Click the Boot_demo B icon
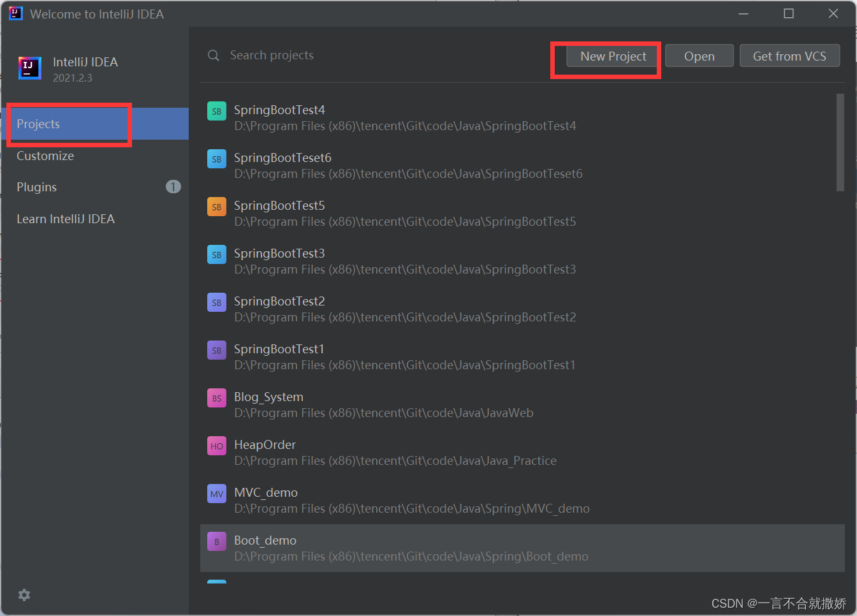The image size is (857, 616). pyautogui.click(x=217, y=541)
